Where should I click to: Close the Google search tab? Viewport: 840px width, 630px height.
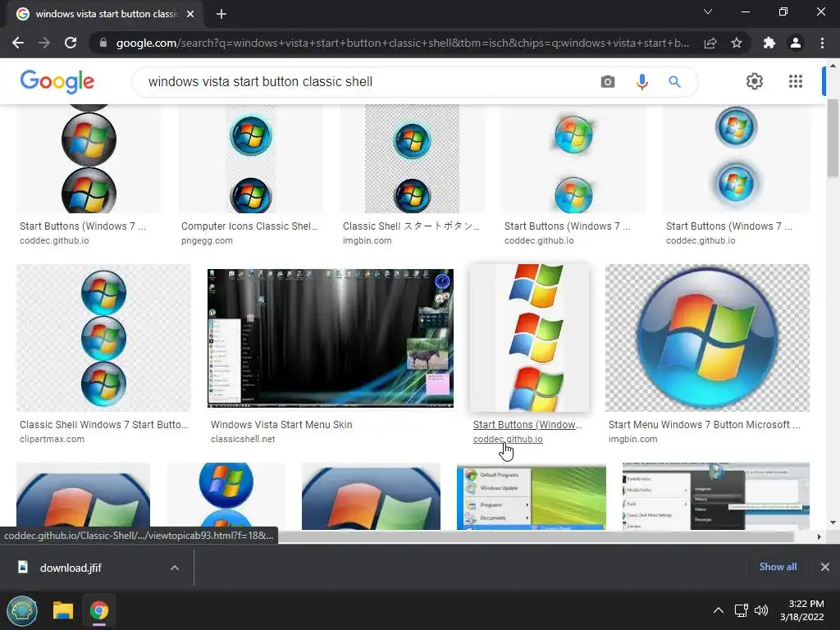pos(190,14)
